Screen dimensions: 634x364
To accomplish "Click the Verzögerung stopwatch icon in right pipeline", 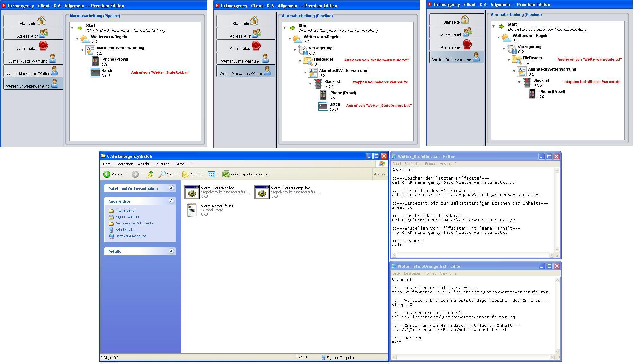I will [511, 49].
